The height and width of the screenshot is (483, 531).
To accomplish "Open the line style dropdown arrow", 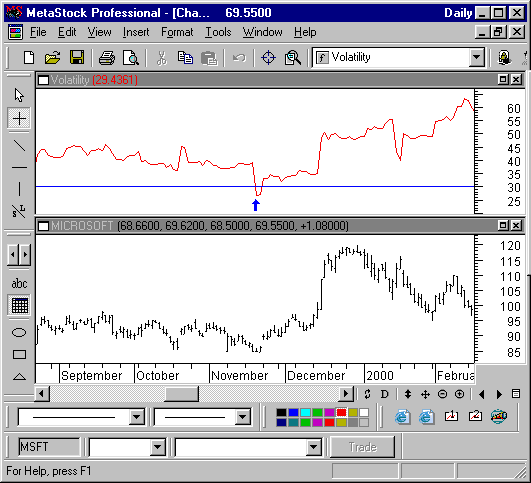I will click(x=136, y=417).
